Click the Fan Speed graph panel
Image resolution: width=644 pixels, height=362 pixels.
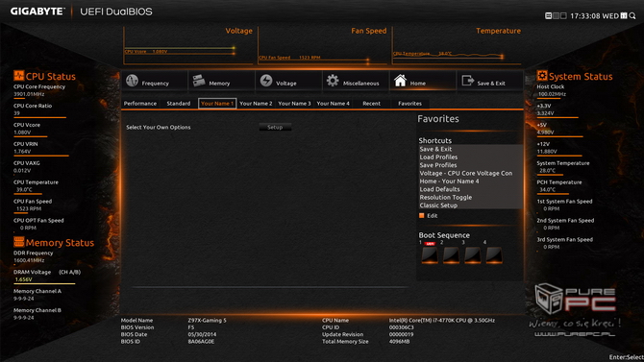[322, 45]
